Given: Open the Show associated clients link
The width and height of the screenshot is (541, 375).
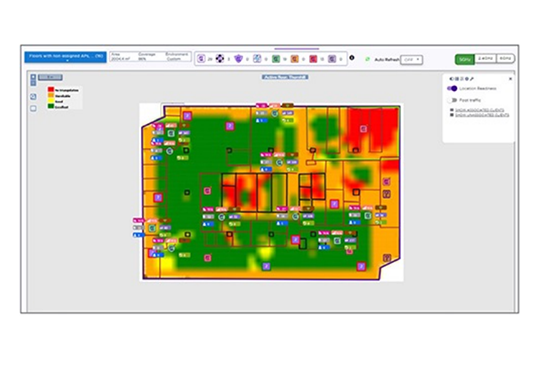Looking at the screenshot, I should click(x=480, y=110).
